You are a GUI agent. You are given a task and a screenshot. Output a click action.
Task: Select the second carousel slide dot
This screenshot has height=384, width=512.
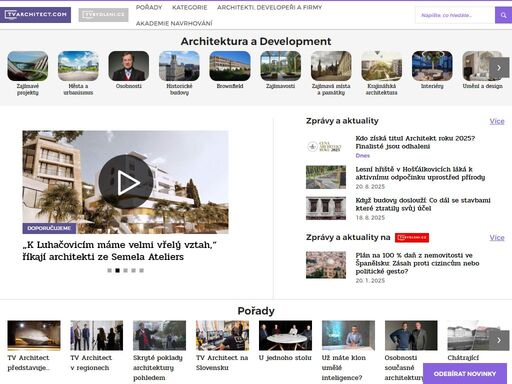tap(118, 270)
